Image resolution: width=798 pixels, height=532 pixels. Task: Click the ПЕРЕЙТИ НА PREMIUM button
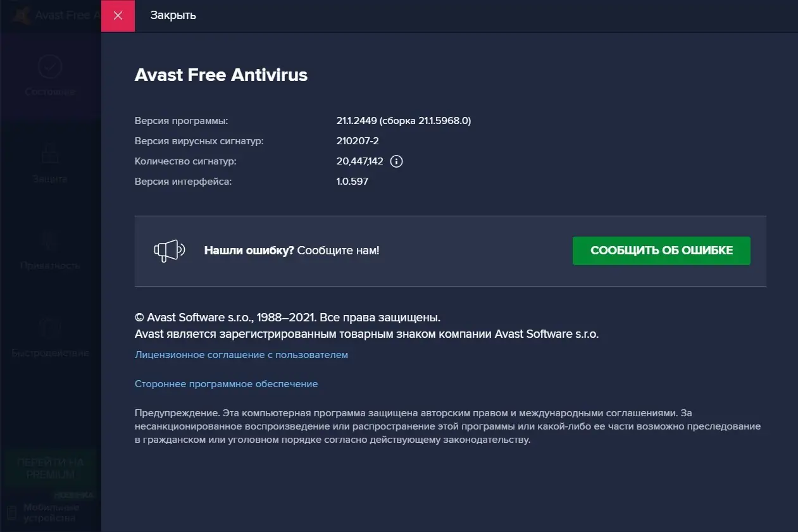tap(50, 469)
